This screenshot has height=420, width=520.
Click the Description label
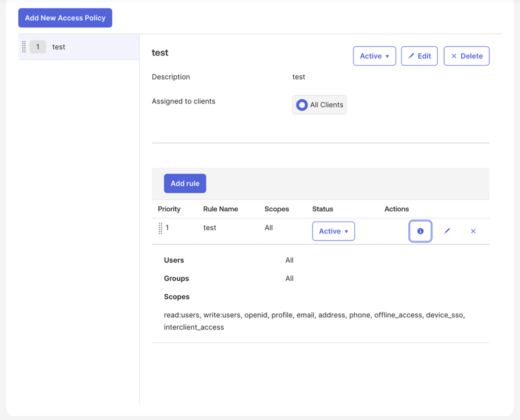pyautogui.click(x=171, y=77)
